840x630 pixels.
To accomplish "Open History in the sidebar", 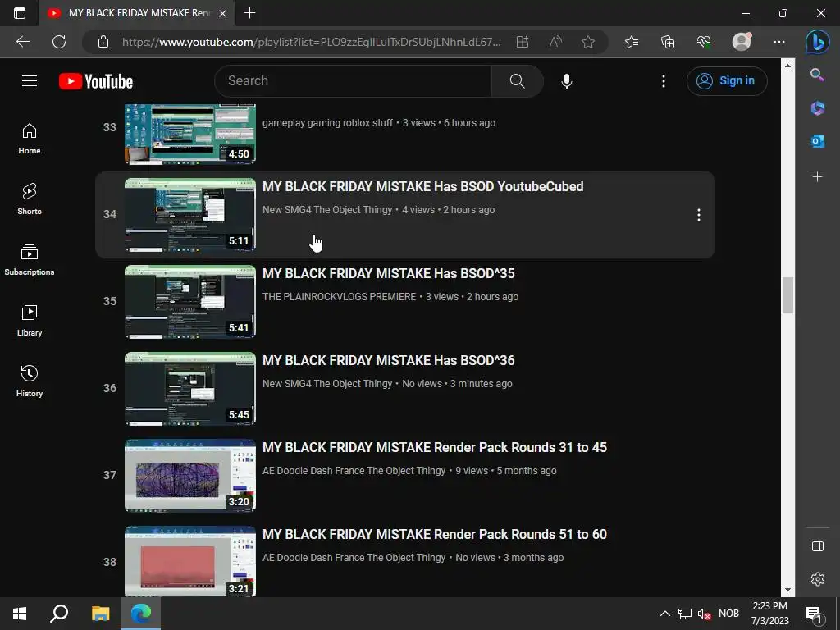I will [30, 381].
